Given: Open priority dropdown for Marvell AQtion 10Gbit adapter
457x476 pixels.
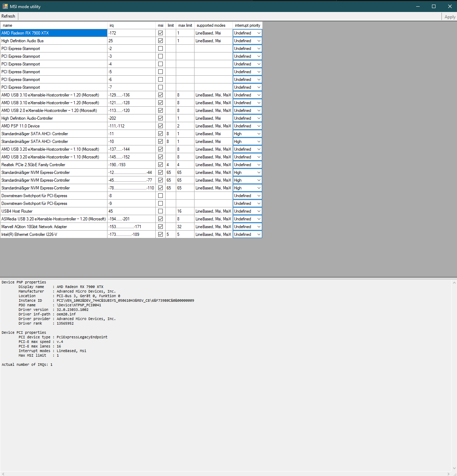Looking at the screenshot, I should pyautogui.click(x=259, y=227).
